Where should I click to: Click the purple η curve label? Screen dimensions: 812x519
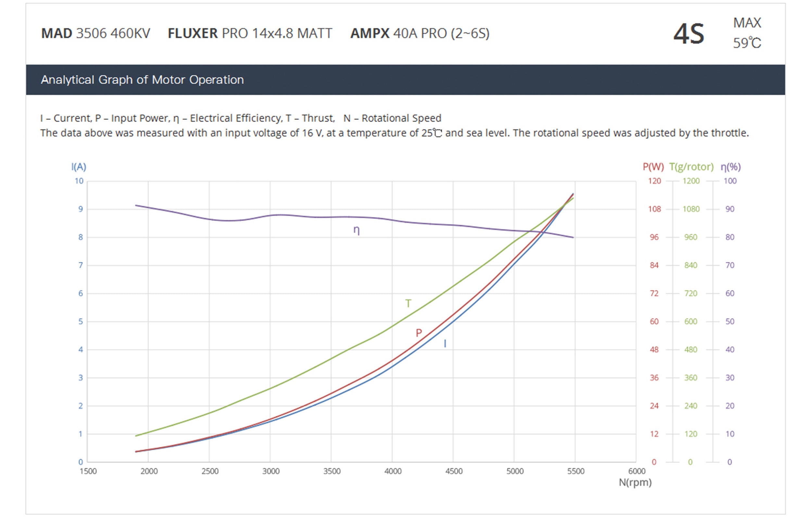click(x=356, y=230)
